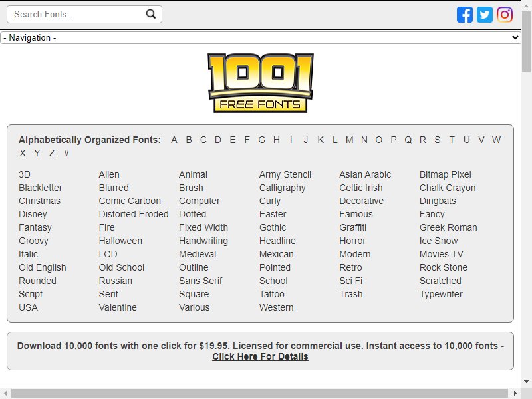Open Fixed Width fonts
The image size is (532, 399).
point(203,227)
